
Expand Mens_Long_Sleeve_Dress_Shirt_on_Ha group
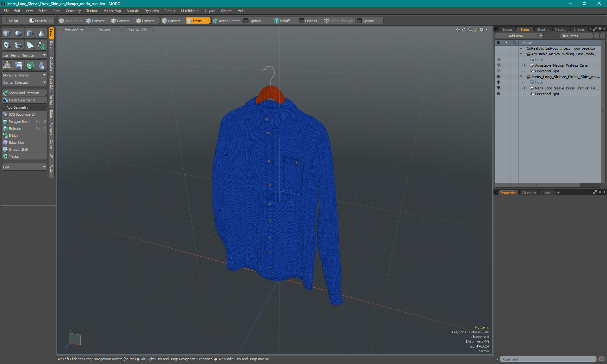coord(525,88)
